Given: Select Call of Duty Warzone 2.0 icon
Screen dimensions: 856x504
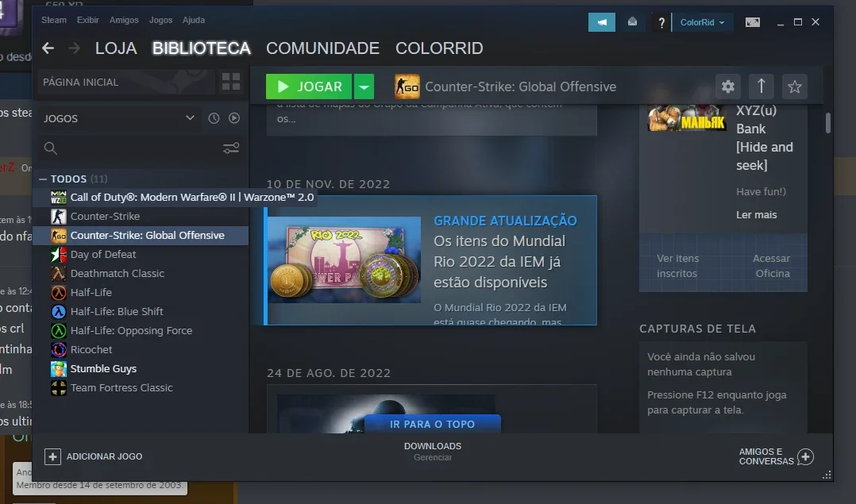Looking at the screenshot, I should (x=59, y=197).
